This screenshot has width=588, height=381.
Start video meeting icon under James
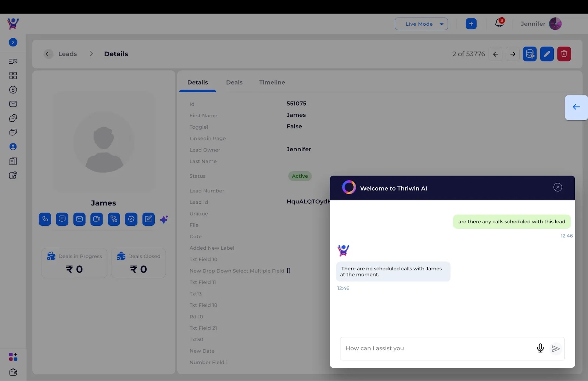pos(97,219)
